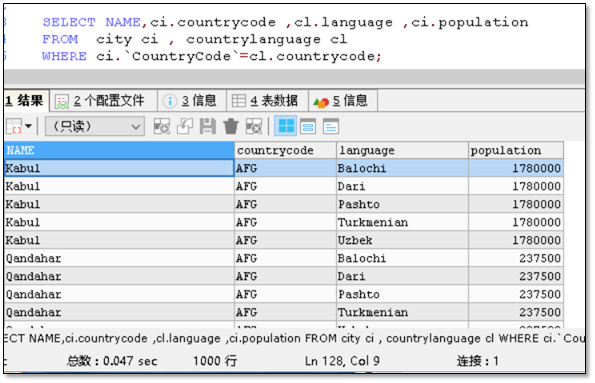Open the 5 信息 tab
Viewport: 595px width, 383px height.
tap(343, 101)
